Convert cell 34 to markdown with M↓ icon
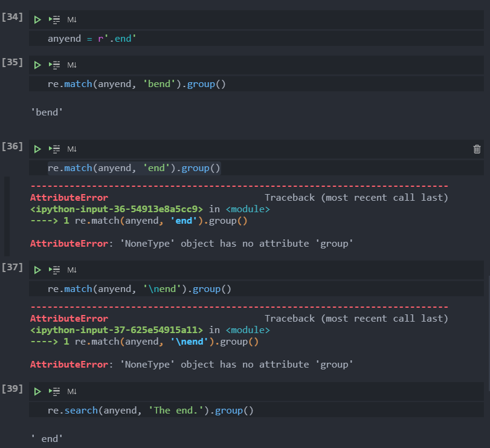490x448 pixels. (72, 20)
